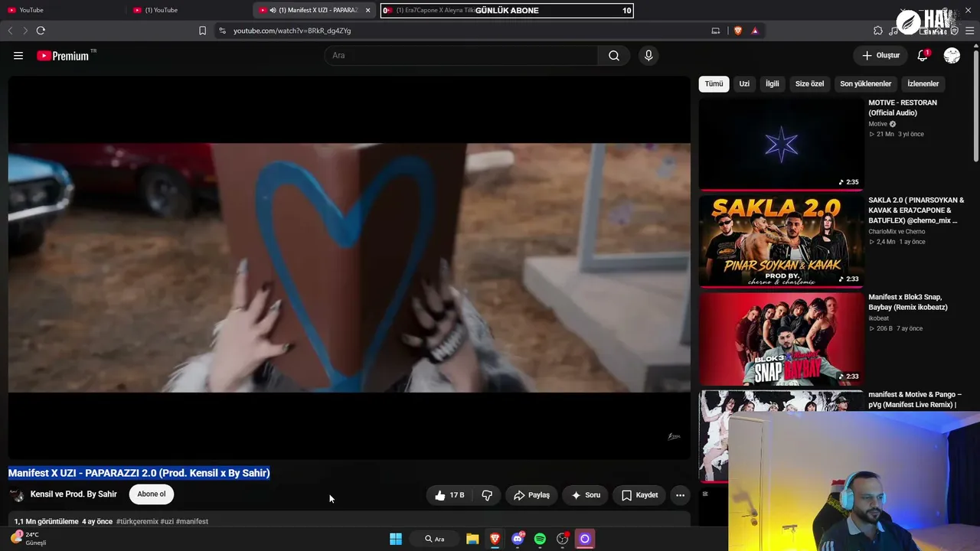Open "SAKLA 2.0" suggested video title
980x551 pixels.
click(x=916, y=210)
